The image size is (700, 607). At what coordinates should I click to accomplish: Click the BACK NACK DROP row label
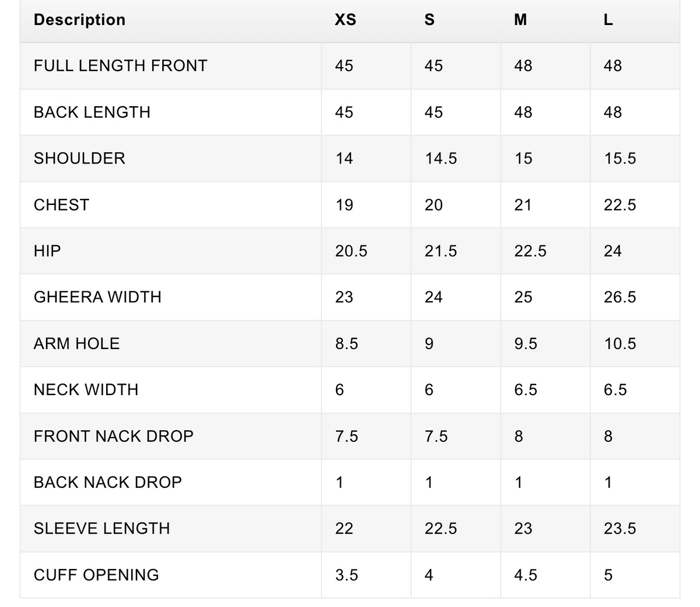108,482
